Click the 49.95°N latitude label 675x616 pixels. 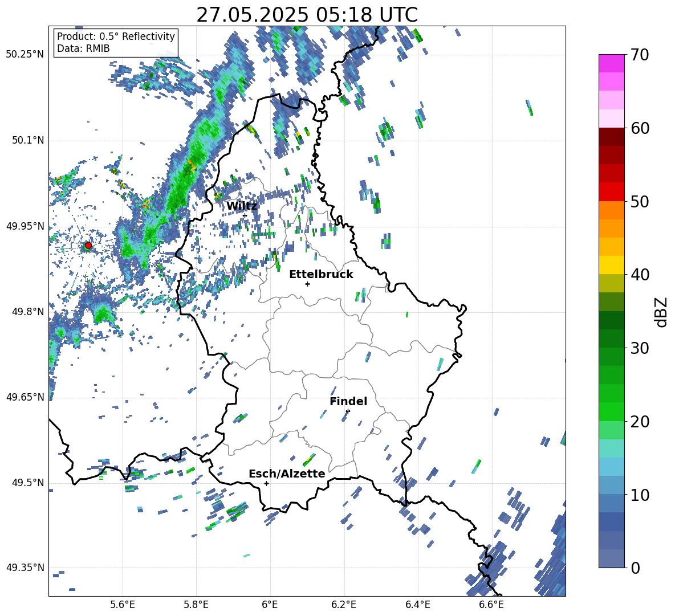pos(25,226)
